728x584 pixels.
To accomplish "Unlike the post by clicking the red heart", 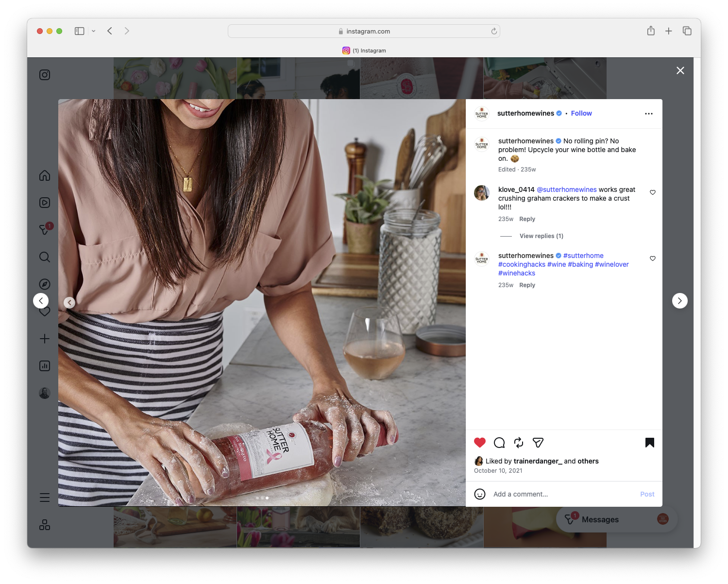I will point(480,443).
